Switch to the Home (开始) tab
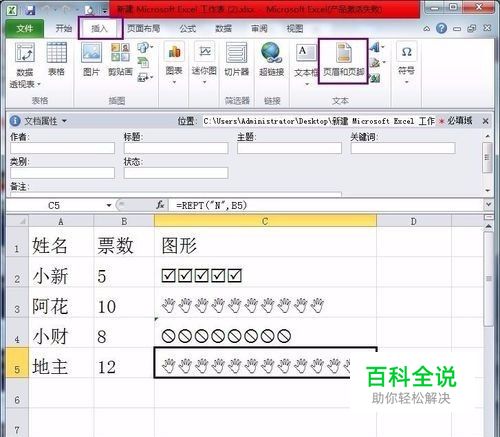This screenshot has height=437, width=500. pos(63,29)
